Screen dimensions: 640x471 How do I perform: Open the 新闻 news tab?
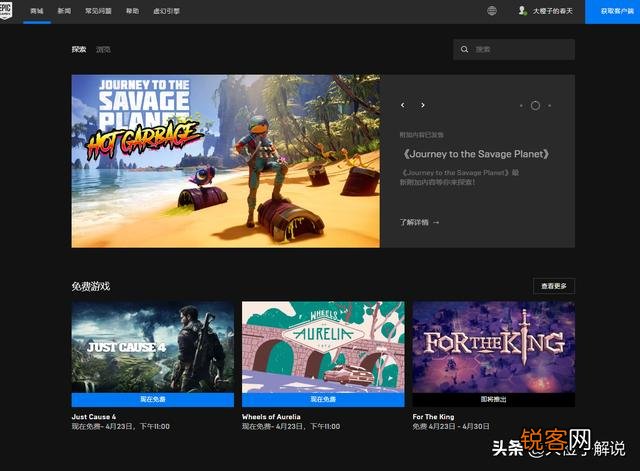coord(64,11)
